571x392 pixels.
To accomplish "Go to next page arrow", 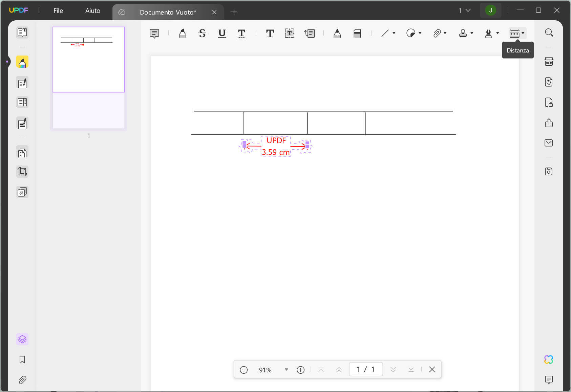I will 393,370.
